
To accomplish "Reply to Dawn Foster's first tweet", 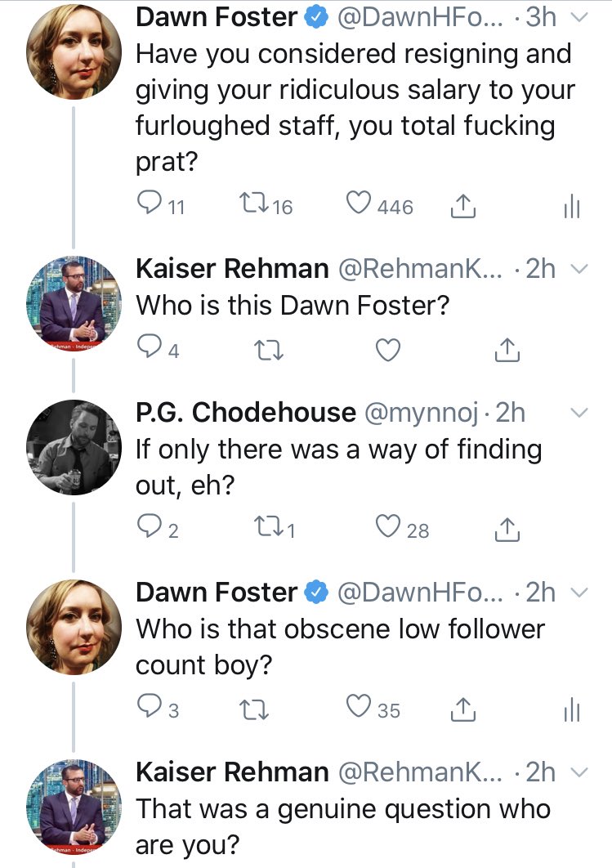I will click(x=150, y=206).
